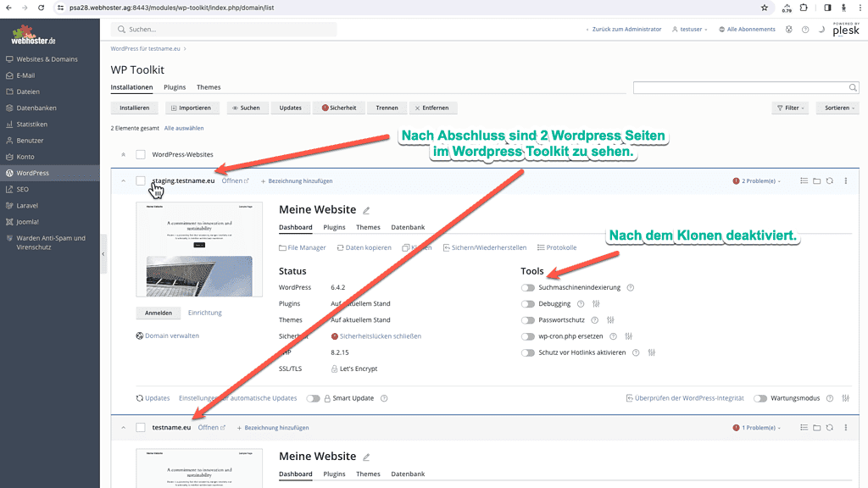Open settings sliders next to wp-cron.php ersetzen

(628, 335)
